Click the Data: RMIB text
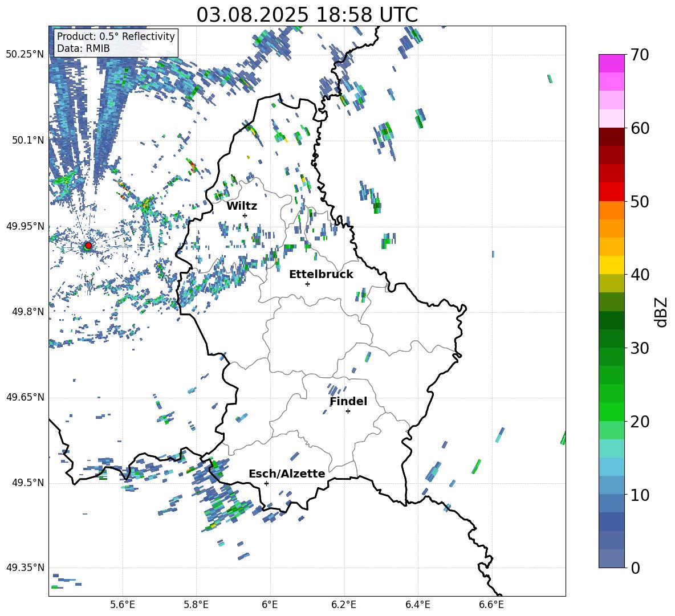This screenshot has width=675, height=616. click(83, 48)
